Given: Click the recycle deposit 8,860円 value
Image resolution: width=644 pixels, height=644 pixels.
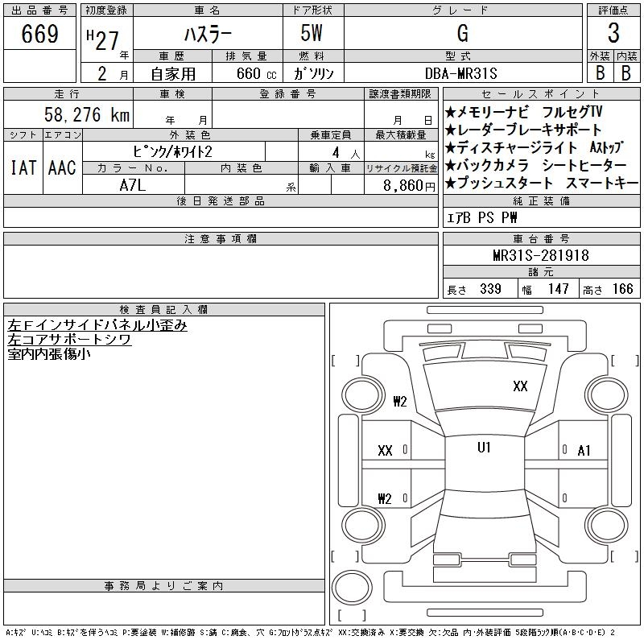Looking at the screenshot, I should [x=401, y=185].
